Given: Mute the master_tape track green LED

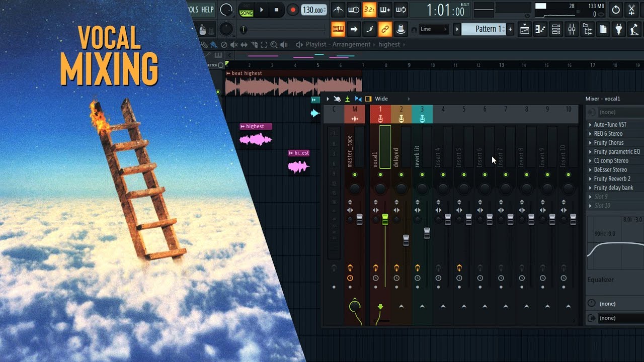Looking at the screenshot, I should (x=355, y=174).
